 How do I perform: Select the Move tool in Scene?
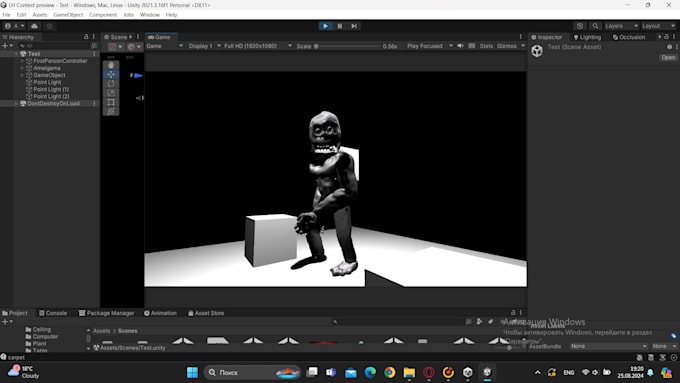pyautogui.click(x=111, y=74)
